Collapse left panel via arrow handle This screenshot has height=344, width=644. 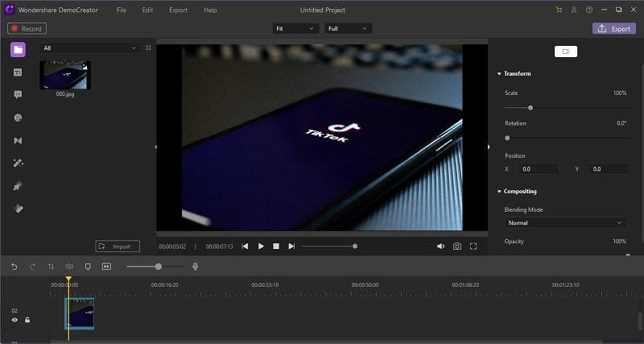click(x=155, y=147)
